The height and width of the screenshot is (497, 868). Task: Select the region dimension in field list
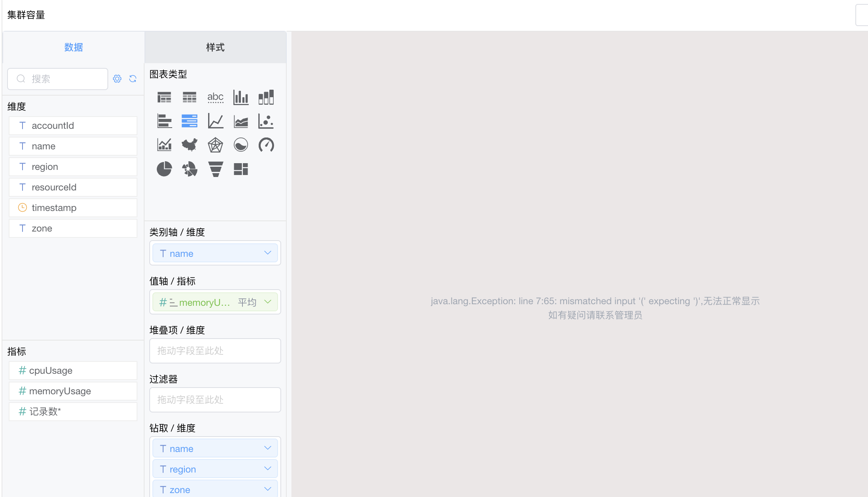(x=73, y=167)
